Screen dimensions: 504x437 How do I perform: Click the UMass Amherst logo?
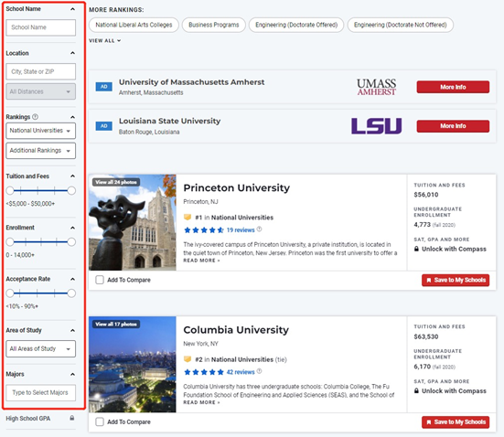376,87
